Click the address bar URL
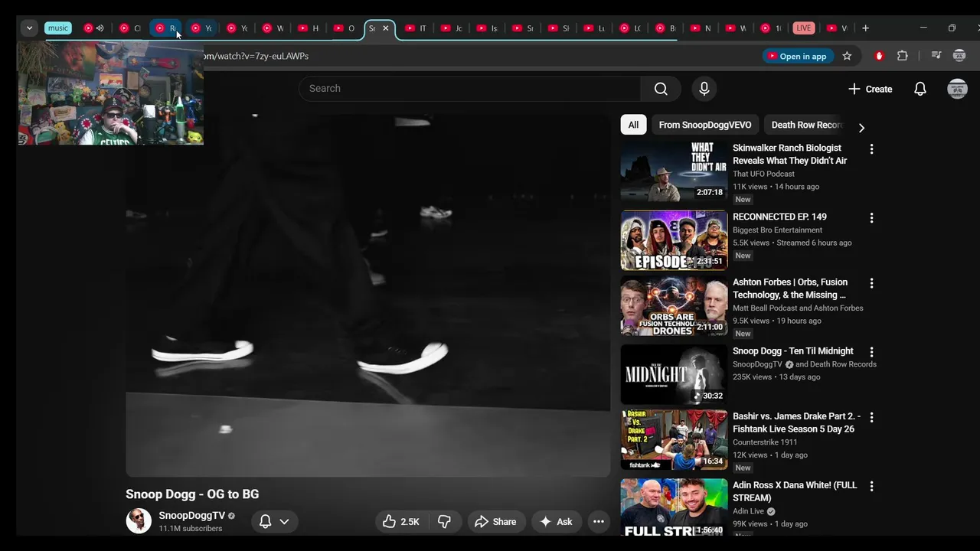The width and height of the screenshot is (980, 551). tap(256, 56)
